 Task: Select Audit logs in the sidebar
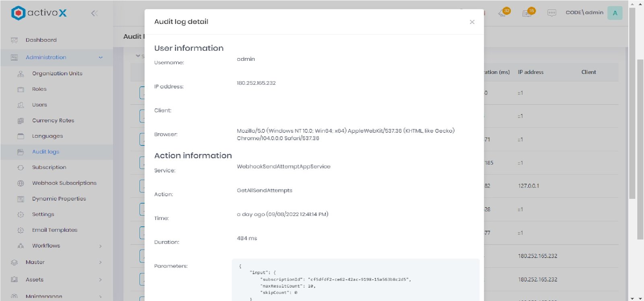(45, 152)
